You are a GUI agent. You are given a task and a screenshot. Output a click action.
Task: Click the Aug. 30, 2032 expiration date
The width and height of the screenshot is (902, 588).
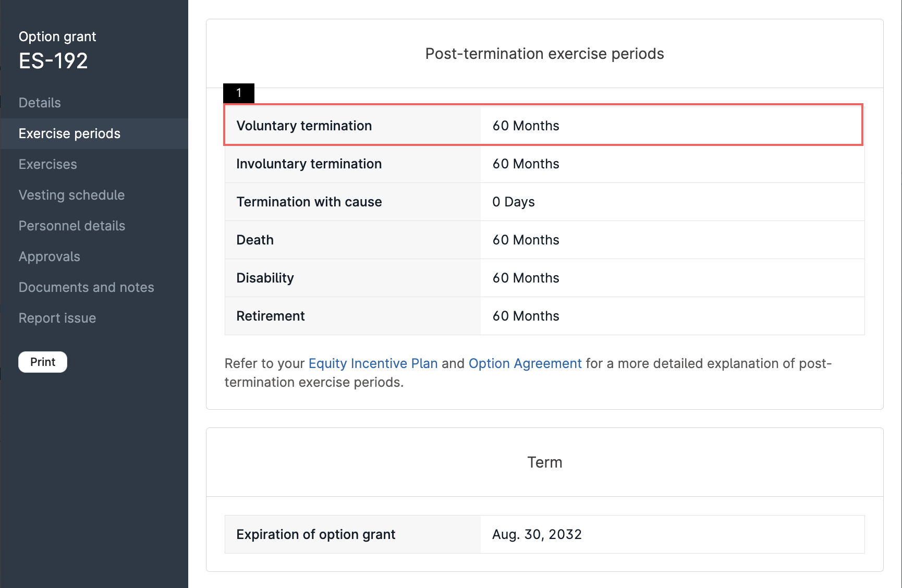537,534
